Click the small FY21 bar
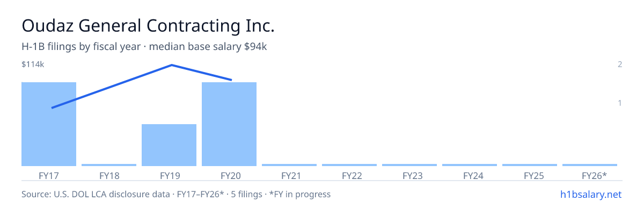Viewport: 644px width, 215px height. pyautogui.click(x=289, y=165)
